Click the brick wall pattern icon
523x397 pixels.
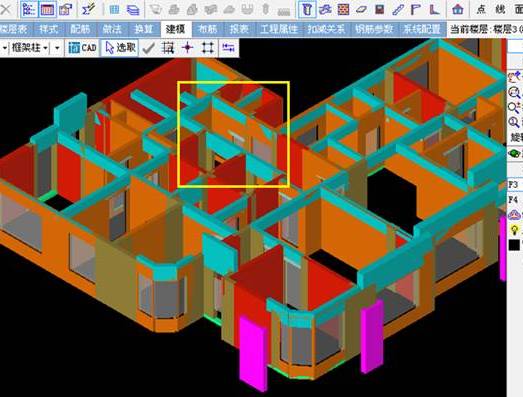coord(343,9)
